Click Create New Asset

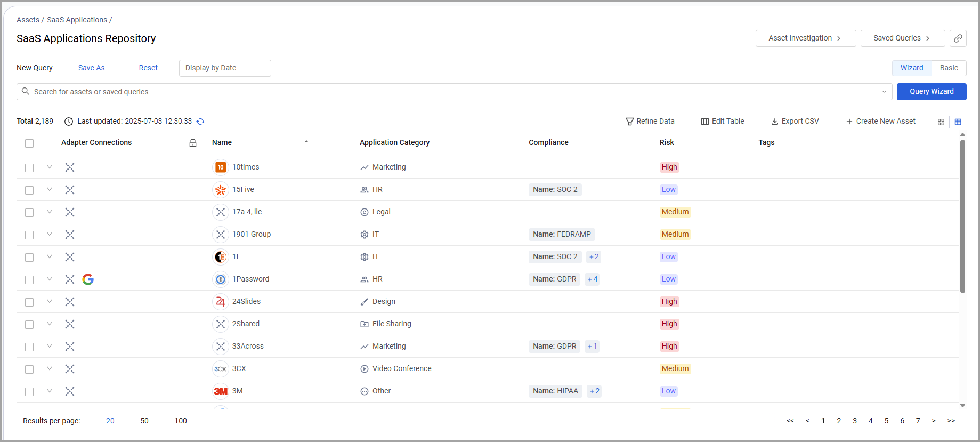(881, 122)
